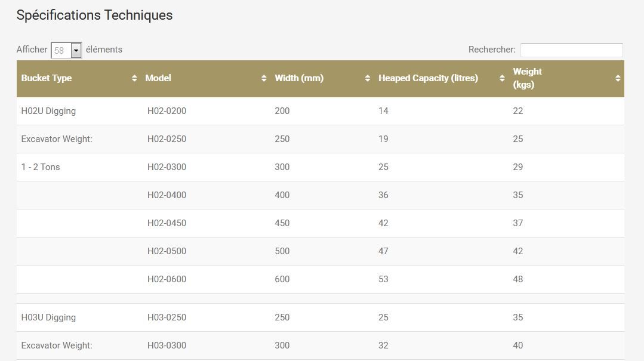
Task: Click the Model column sort arrows
Action: point(264,78)
